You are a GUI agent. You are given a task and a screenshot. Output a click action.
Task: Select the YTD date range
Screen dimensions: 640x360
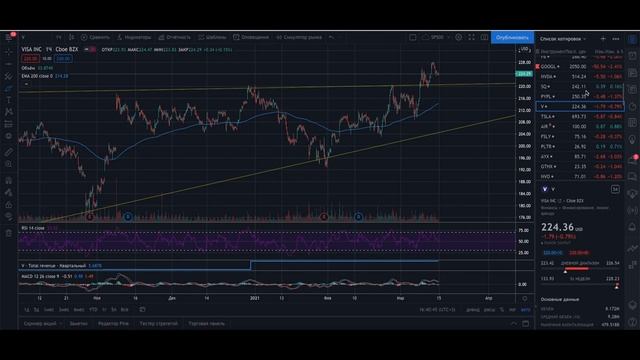[93, 310]
